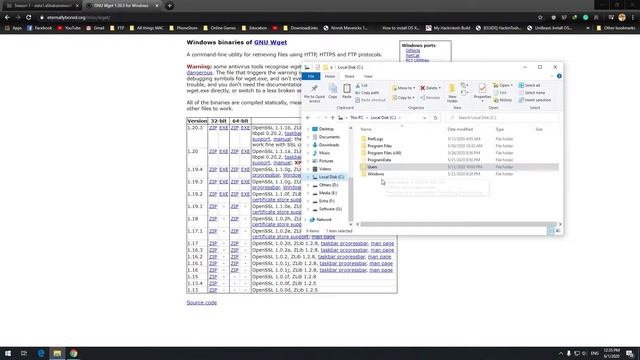Screen dimensions: 640x360
Task: Open the Chrome profile avatar
Action: (622, 18)
